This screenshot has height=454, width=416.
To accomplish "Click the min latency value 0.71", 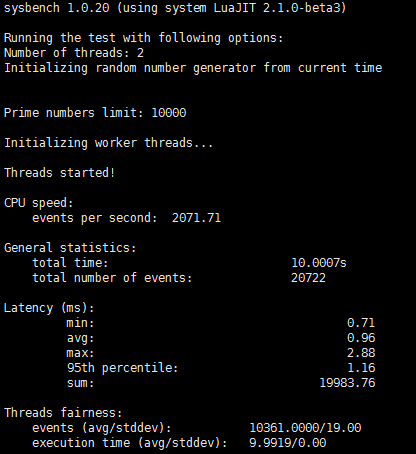I will pos(361,323).
